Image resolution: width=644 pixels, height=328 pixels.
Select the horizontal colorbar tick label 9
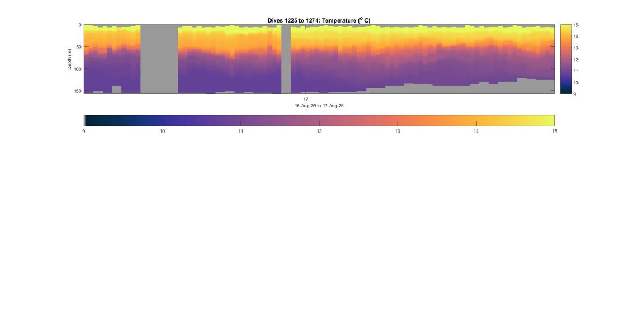coord(84,131)
